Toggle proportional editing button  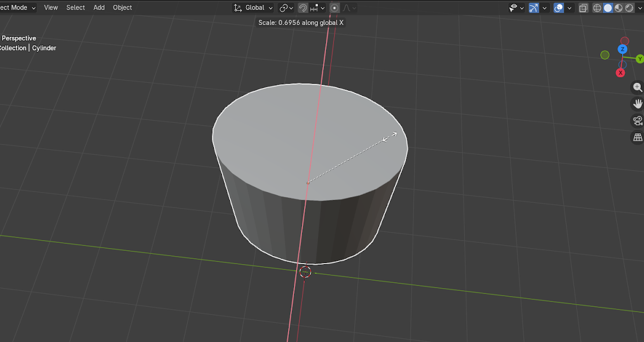coord(335,8)
